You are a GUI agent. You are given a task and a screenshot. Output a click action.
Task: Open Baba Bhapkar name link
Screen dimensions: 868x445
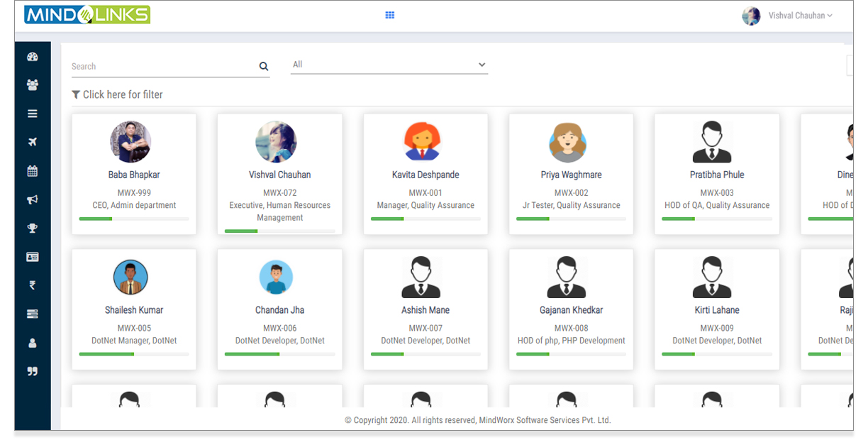click(x=134, y=175)
